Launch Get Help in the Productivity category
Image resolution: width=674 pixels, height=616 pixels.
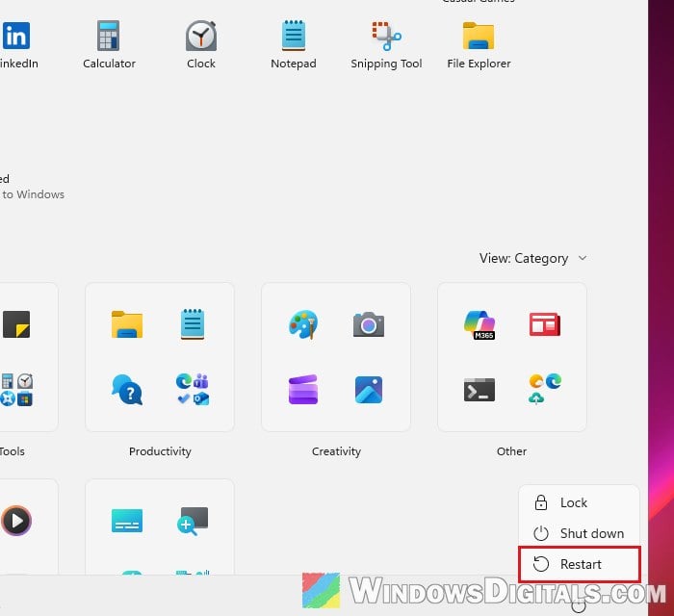tap(127, 390)
